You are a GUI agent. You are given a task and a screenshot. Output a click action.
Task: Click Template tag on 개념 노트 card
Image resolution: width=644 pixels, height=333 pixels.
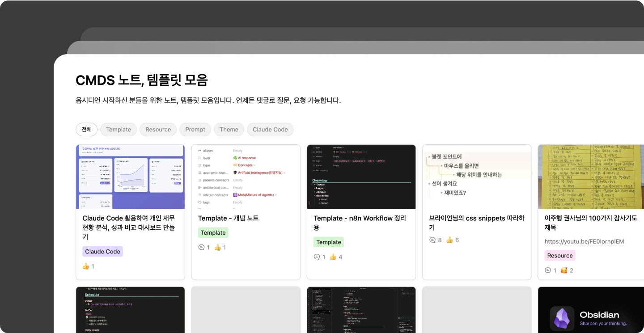click(x=213, y=233)
